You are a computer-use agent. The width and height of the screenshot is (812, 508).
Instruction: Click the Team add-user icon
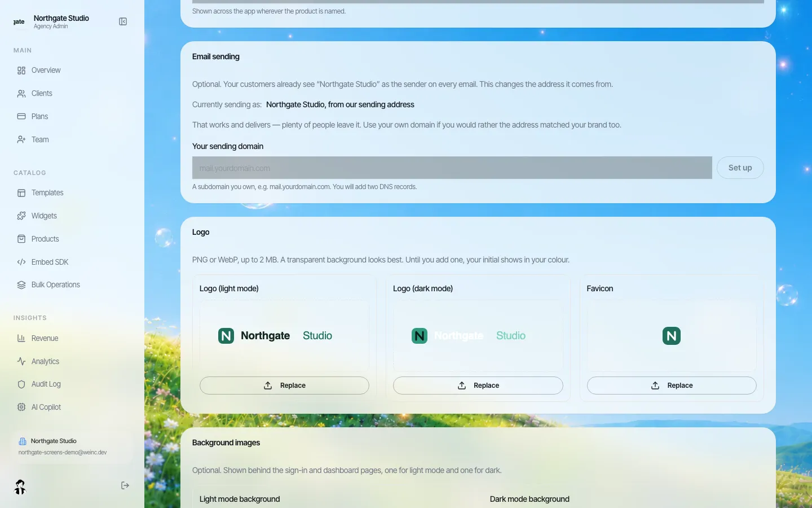click(x=21, y=140)
